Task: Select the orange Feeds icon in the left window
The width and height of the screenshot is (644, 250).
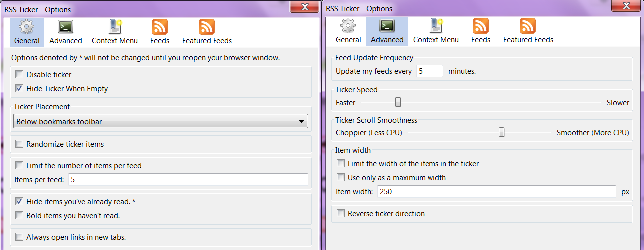Action: click(x=159, y=27)
